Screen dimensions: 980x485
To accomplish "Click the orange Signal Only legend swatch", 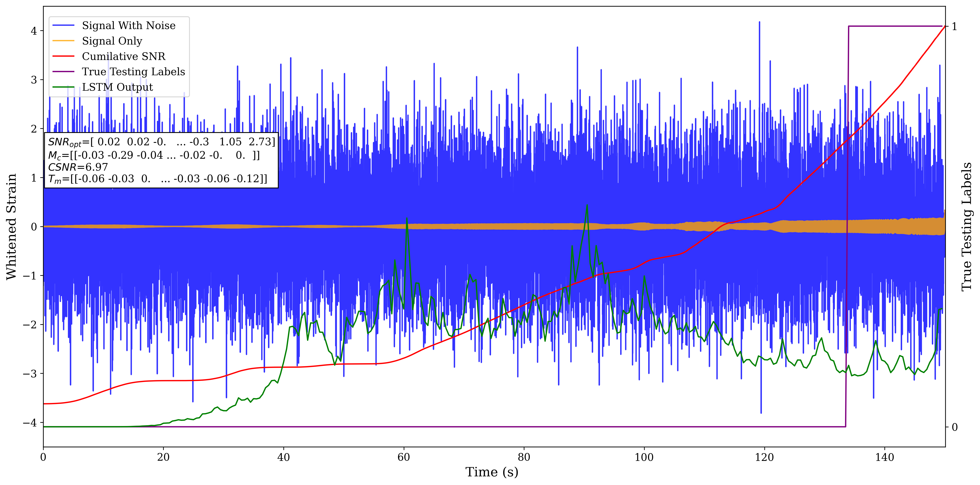I will (63, 41).
